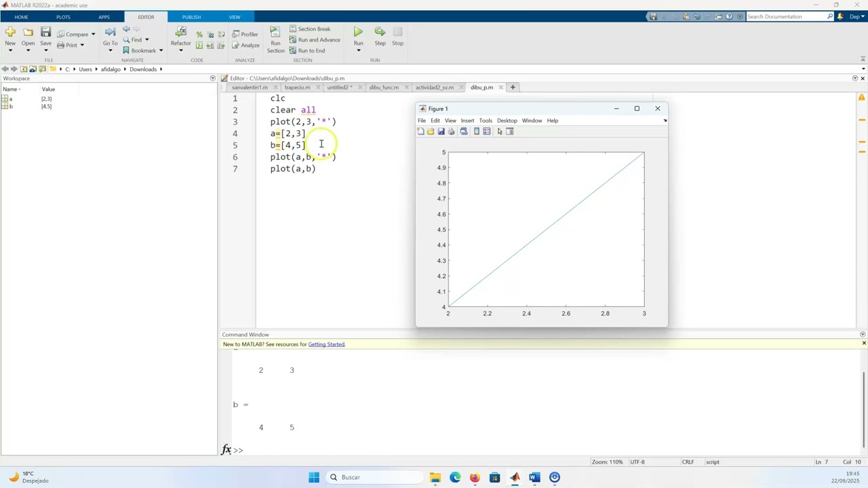Click Insert Legend icon in Figure 1 toolbar
Screen dimensions: 868x488
pyautogui.click(x=487, y=131)
